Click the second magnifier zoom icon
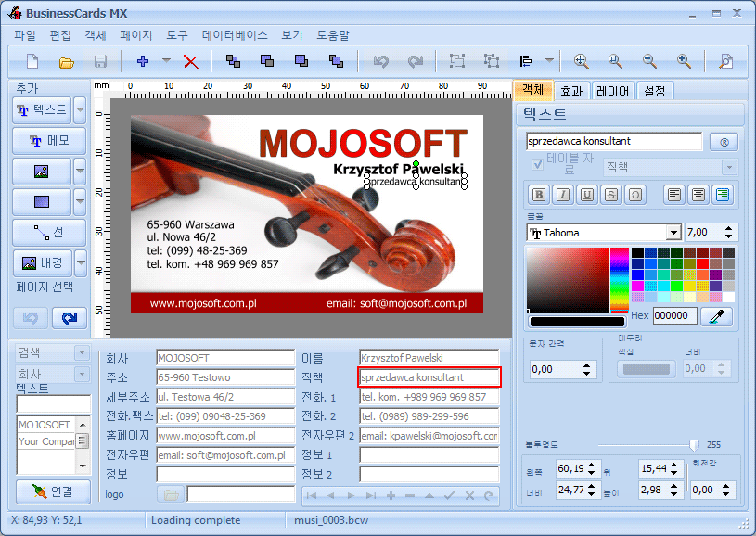756x536 pixels. pos(615,61)
